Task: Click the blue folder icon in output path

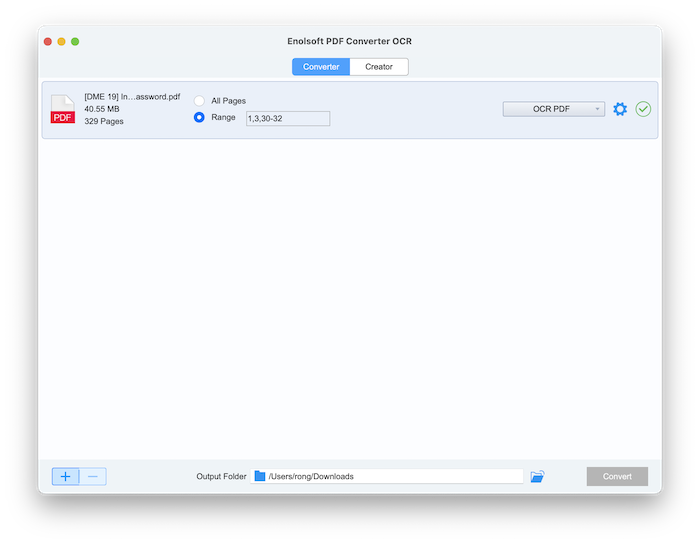Action: click(260, 476)
